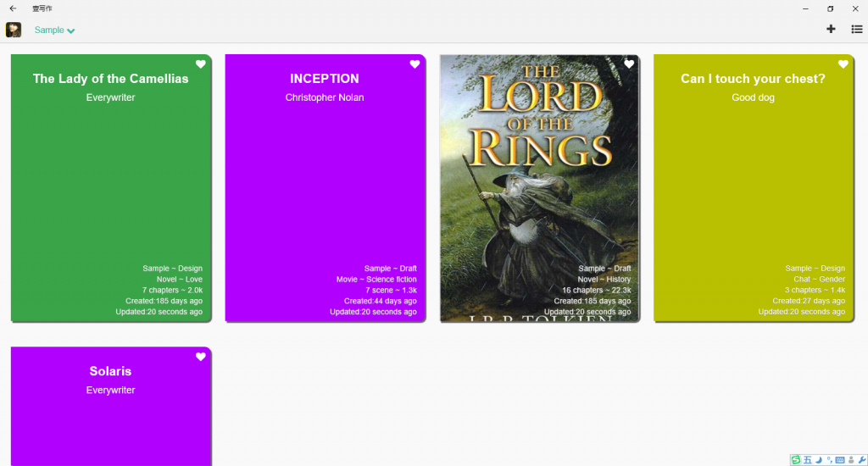The width and height of the screenshot is (868, 466).
Task: Click the moon icon in IME bar
Action: pos(819,460)
